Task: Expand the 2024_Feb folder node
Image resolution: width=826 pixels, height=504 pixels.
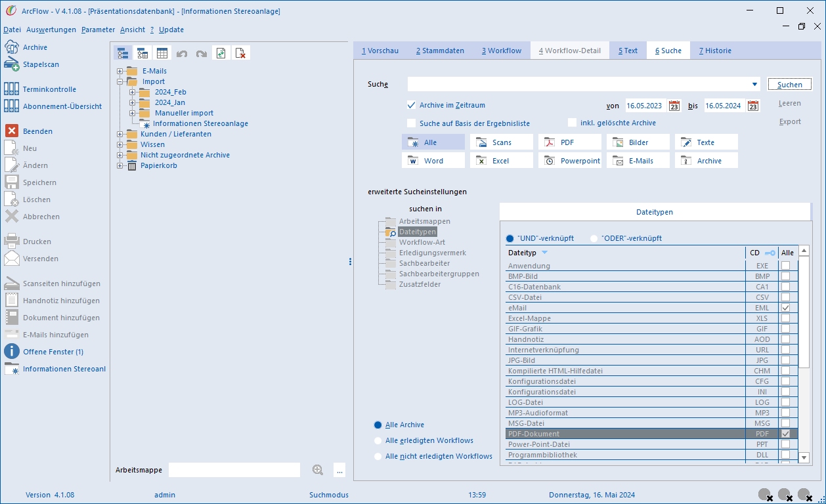Action: (132, 92)
